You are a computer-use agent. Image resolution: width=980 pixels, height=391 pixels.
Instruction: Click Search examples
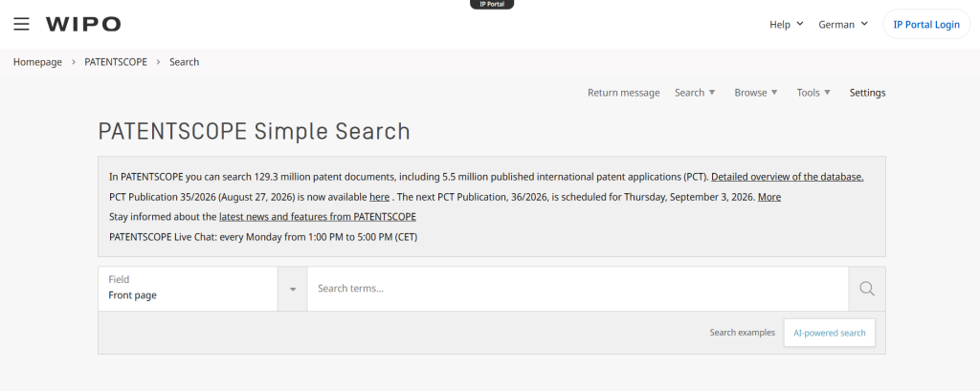(x=742, y=333)
